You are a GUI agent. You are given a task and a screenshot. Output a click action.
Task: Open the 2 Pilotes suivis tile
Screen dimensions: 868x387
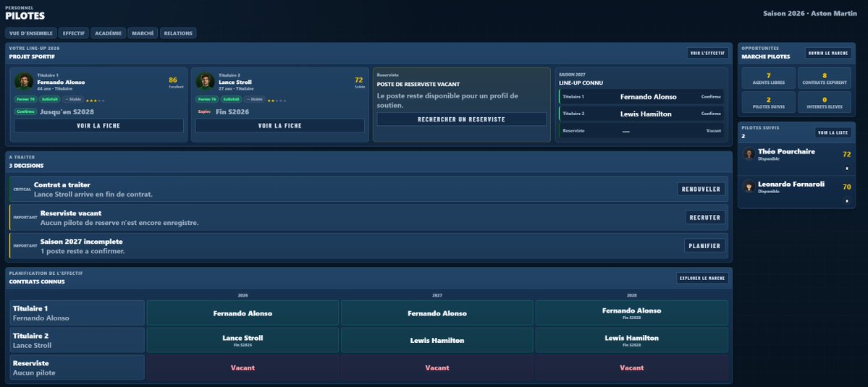pos(768,102)
